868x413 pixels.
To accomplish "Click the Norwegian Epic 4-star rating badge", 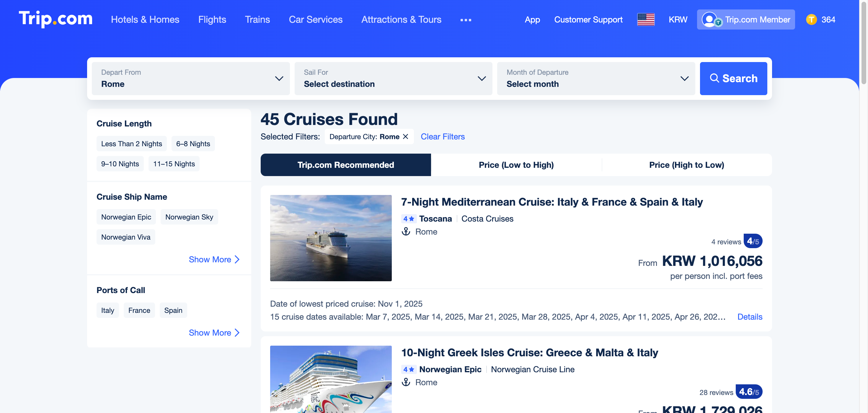I will tap(409, 370).
